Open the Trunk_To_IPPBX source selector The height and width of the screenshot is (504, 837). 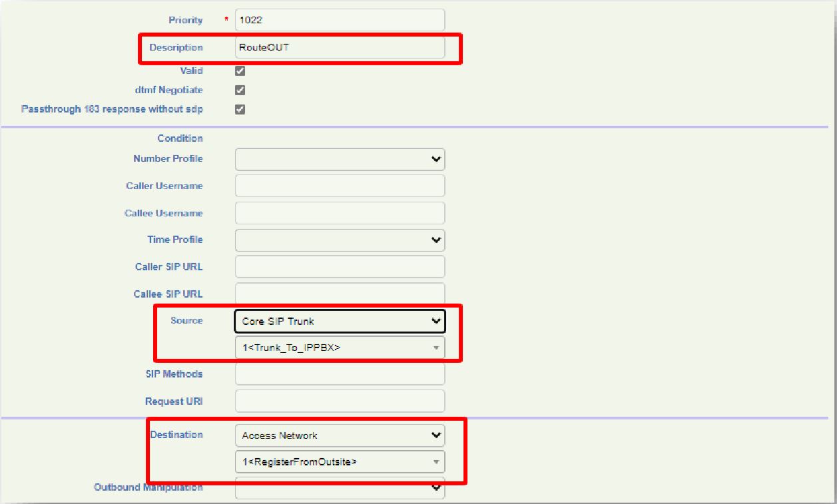coord(340,348)
